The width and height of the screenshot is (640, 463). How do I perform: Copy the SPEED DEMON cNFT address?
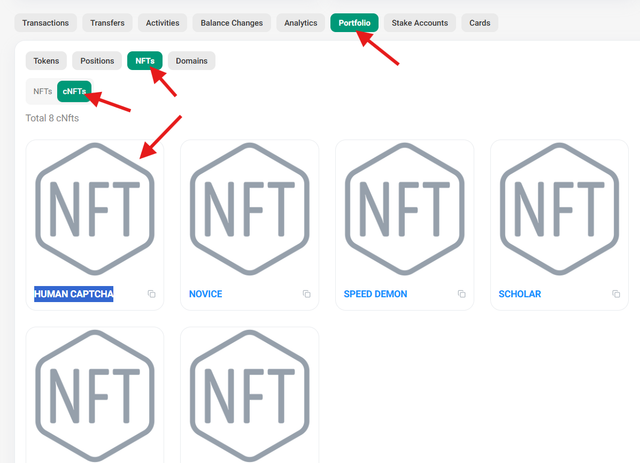click(x=462, y=294)
